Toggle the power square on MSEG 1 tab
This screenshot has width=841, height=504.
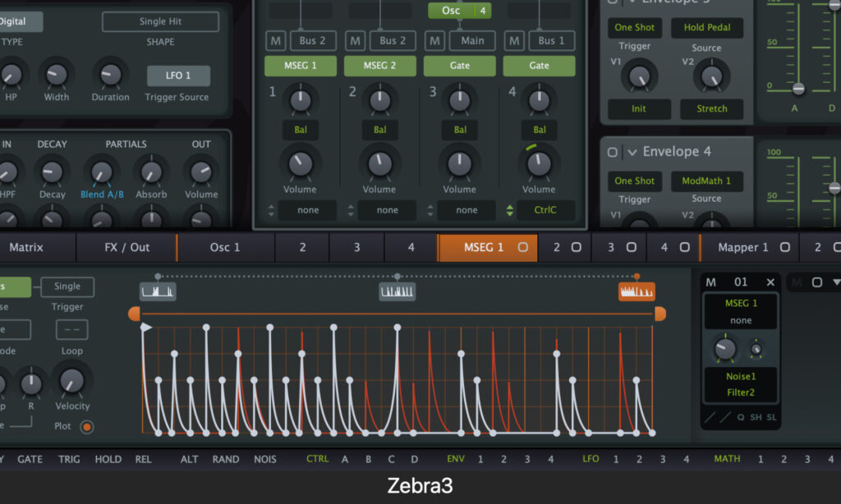pos(522,247)
